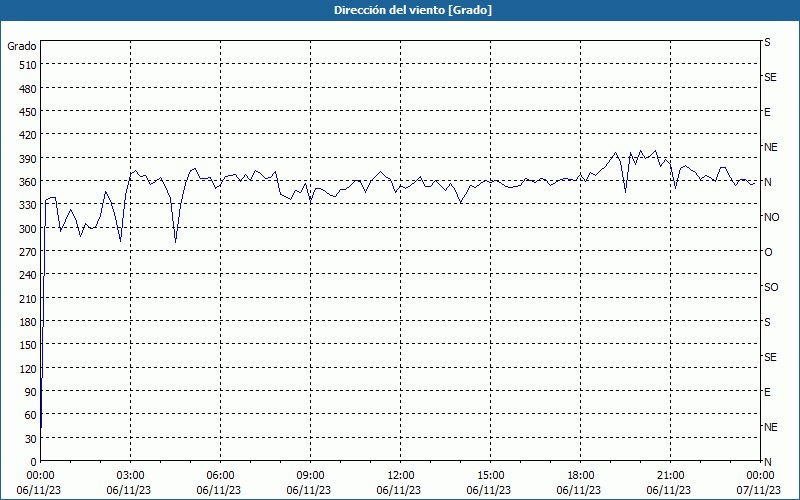The image size is (800, 500).
Task: Click the 150 degree axis label
Action: [x=28, y=345]
